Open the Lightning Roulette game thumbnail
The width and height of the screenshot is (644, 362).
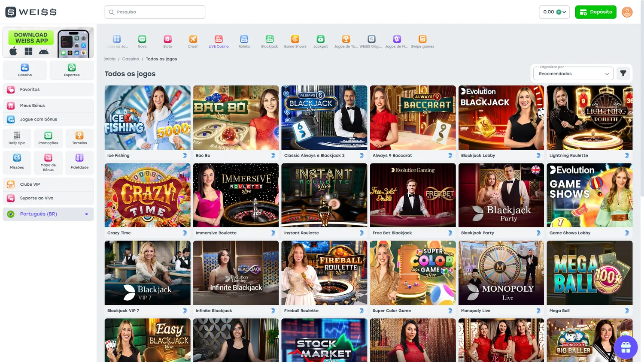pyautogui.click(x=589, y=118)
